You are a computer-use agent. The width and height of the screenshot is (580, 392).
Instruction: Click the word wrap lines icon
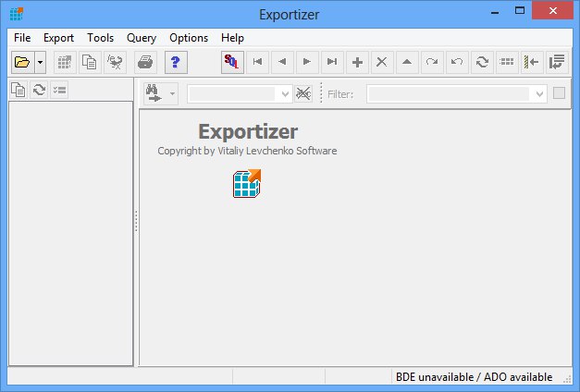tap(557, 62)
